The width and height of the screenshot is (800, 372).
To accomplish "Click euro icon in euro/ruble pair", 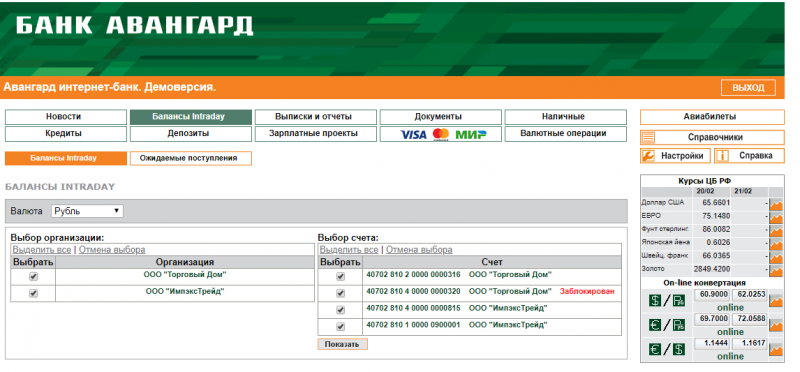I will (x=655, y=325).
